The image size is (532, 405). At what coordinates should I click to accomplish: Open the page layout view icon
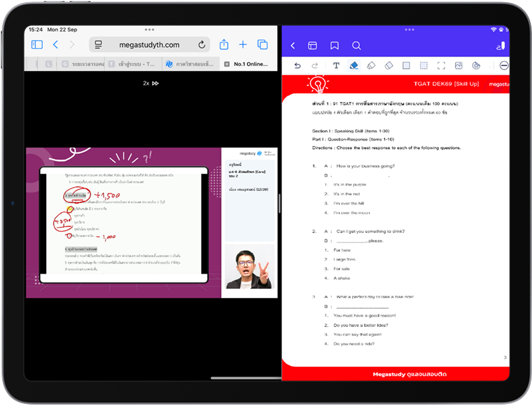click(312, 46)
